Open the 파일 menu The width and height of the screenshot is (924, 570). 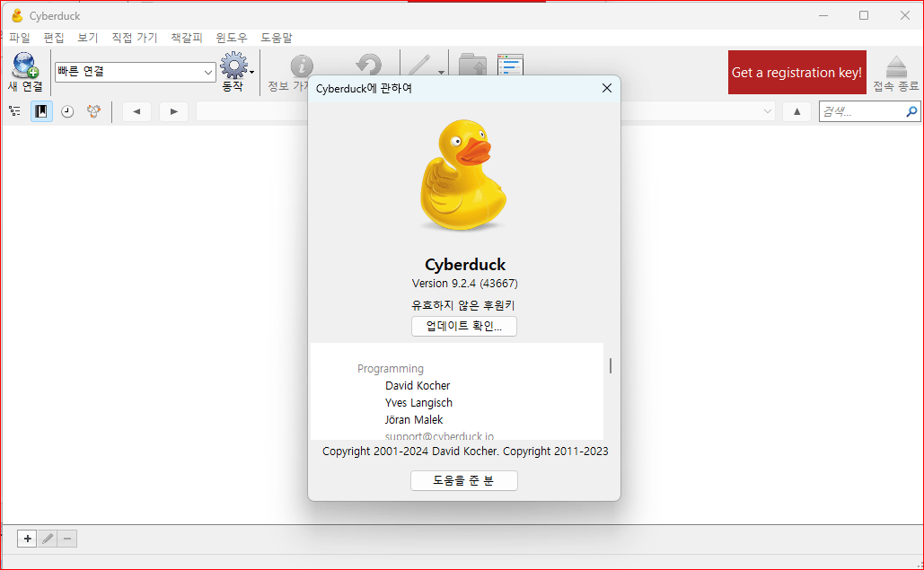20,38
